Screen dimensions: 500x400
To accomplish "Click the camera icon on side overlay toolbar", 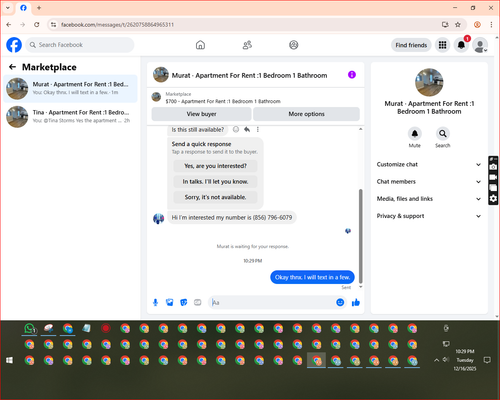I will point(493,167).
